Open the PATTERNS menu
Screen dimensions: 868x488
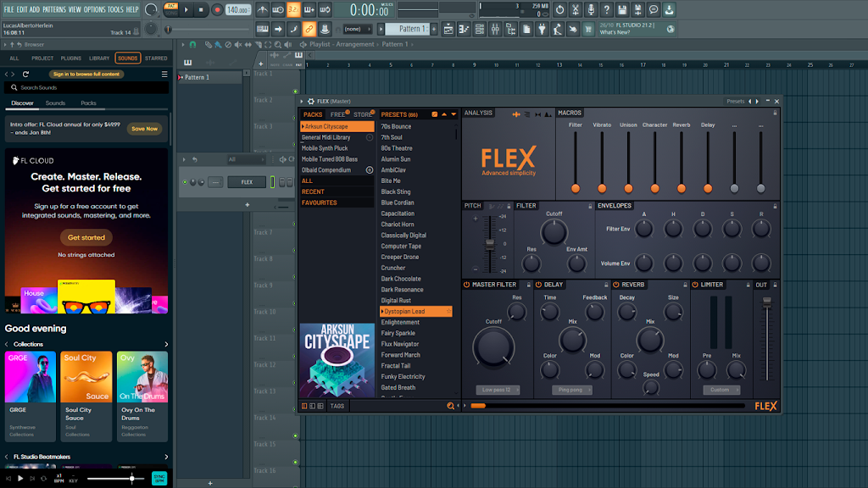(54, 9)
